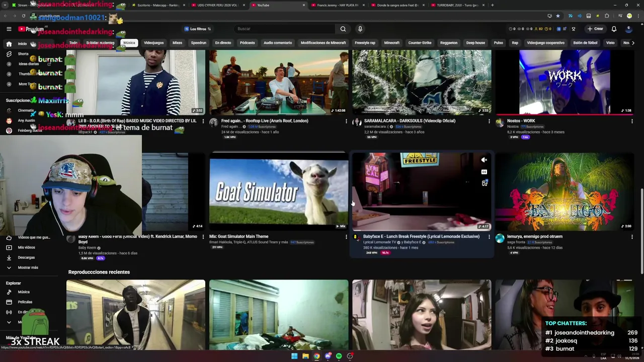The image size is (644, 362).
Task: Open lemurya enemigo video thumbnail
Action: coord(565,192)
